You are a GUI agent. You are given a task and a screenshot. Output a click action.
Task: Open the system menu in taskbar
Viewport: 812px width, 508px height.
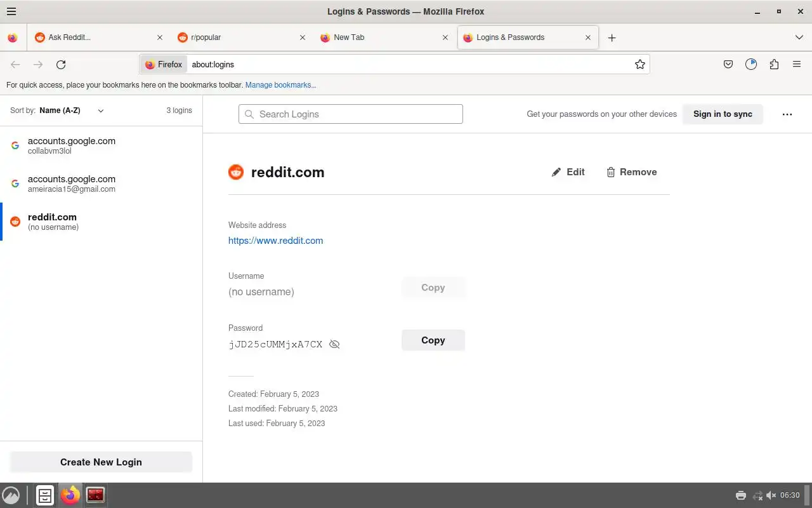coord(11,495)
